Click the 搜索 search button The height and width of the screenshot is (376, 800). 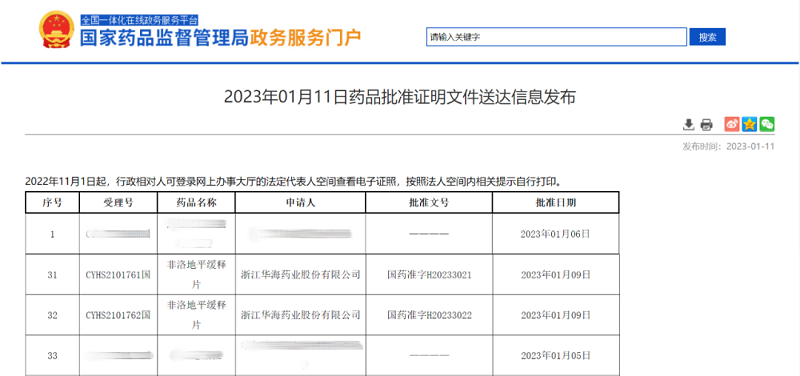707,37
